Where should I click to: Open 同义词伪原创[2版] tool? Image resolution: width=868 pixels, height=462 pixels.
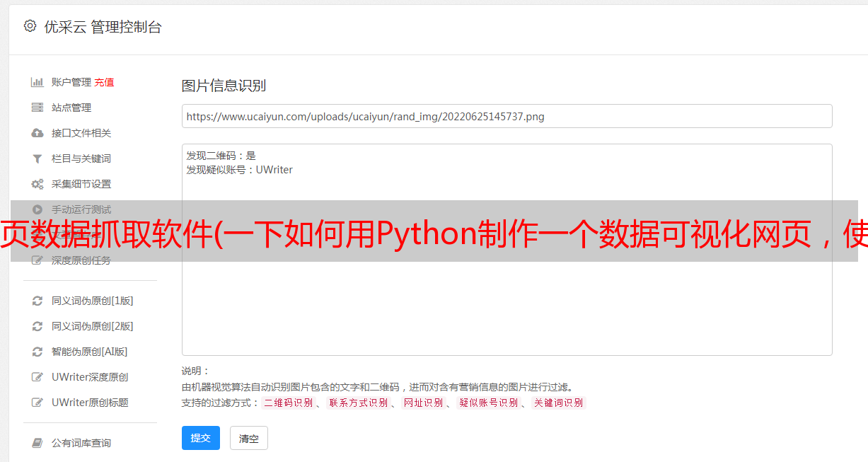click(x=92, y=326)
